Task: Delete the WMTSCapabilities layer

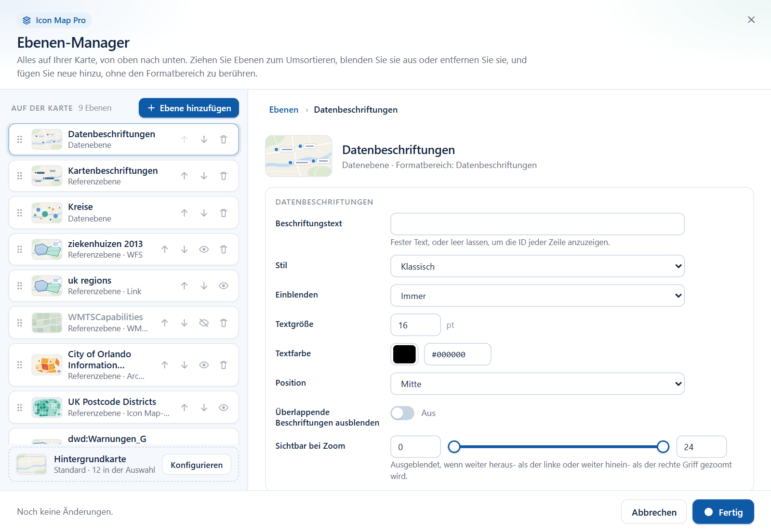Action: (224, 323)
